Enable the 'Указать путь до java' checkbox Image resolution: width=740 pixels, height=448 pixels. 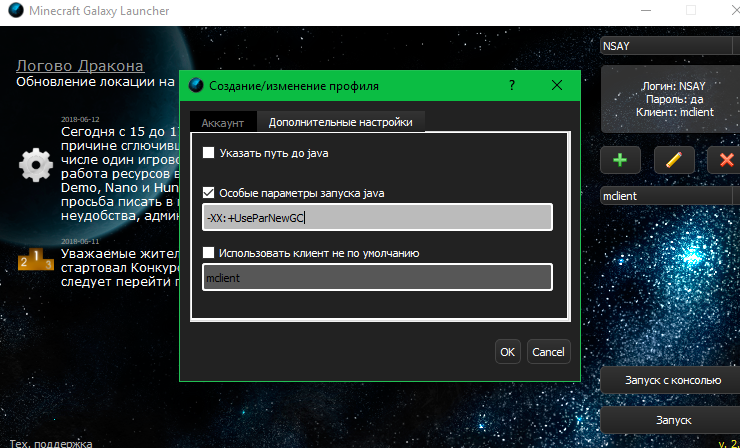click(209, 153)
